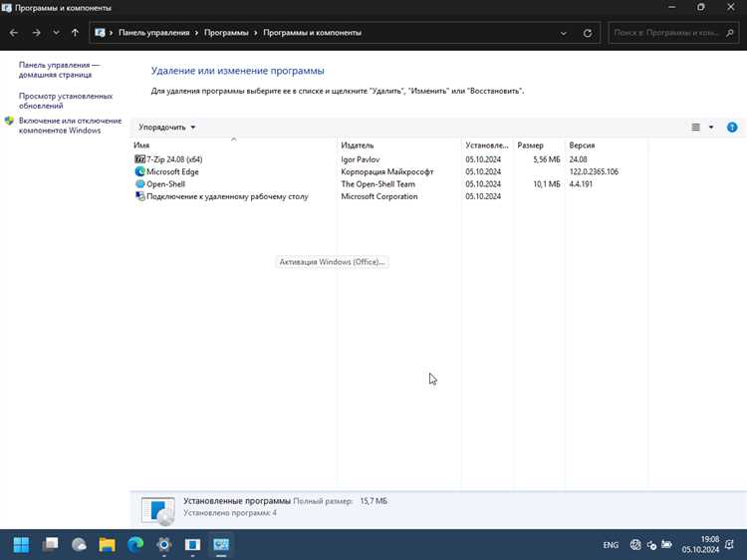Open the File Explorer taskbar icon
Image resolution: width=747 pixels, height=560 pixels.
[108, 544]
